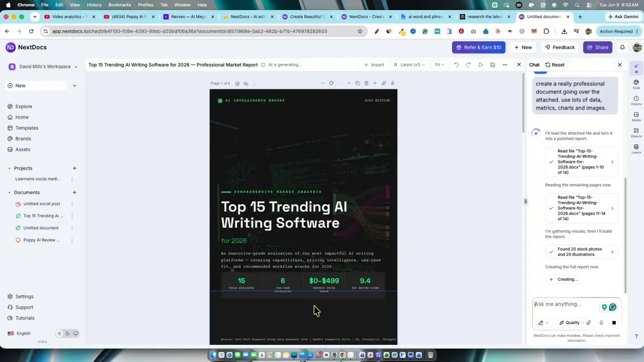Click the redo arrow in document toolbar
This screenshot has width=644, height=362.
point(468,65)
